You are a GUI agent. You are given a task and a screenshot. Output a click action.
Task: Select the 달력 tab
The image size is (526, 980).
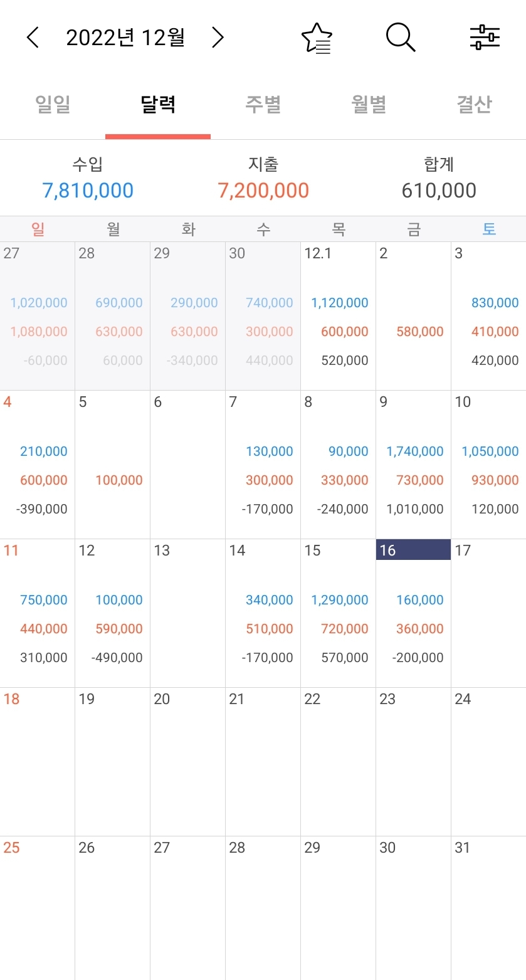pos(158,104)
